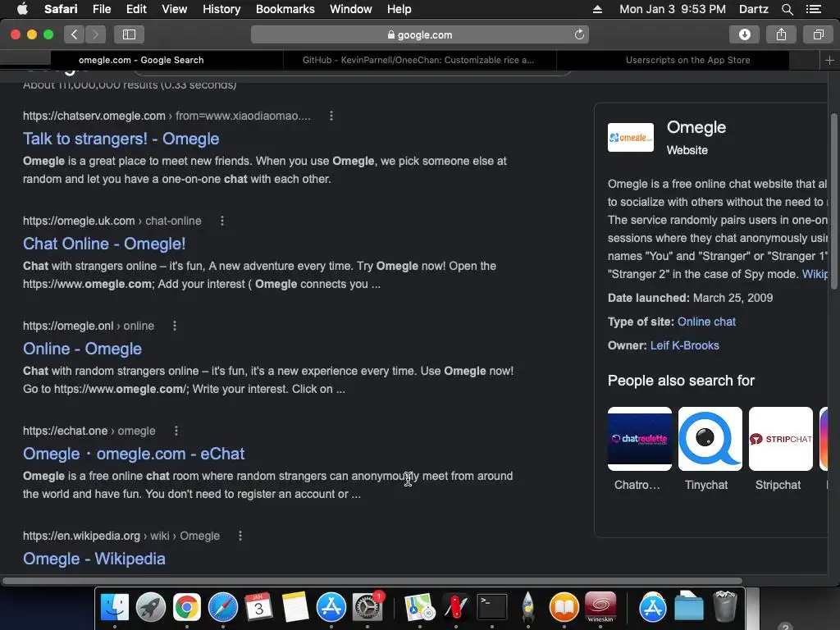This screenshot has width=840, height=630.
Task: Open the Apple menu
Action: coord(22,9)
